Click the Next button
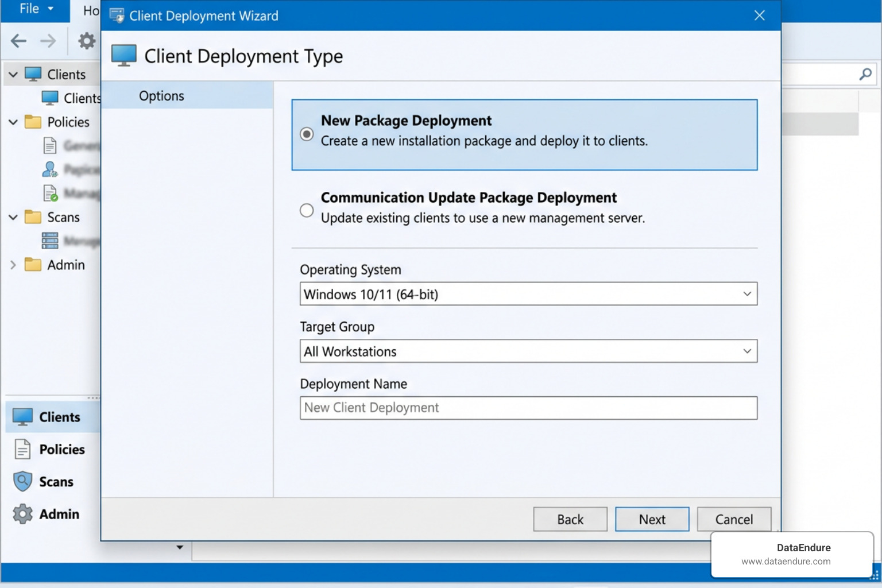 652,519
